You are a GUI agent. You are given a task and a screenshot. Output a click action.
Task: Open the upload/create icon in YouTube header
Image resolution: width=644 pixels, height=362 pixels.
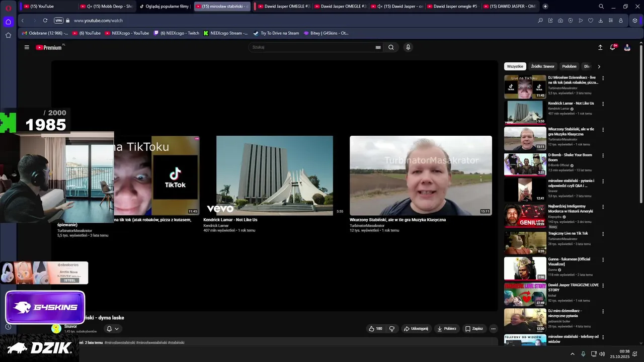(x=600, y=47)
